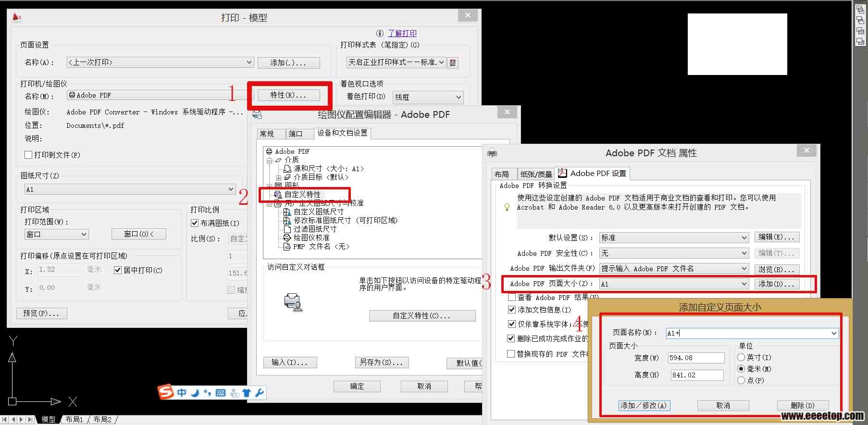868x425 pixels.
Task: Click the lightbulb tip icon in PDF settings
Action: pos(507,207)
